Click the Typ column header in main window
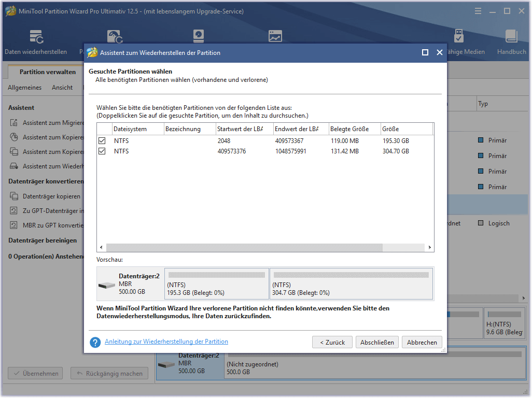 pos(502,104)
